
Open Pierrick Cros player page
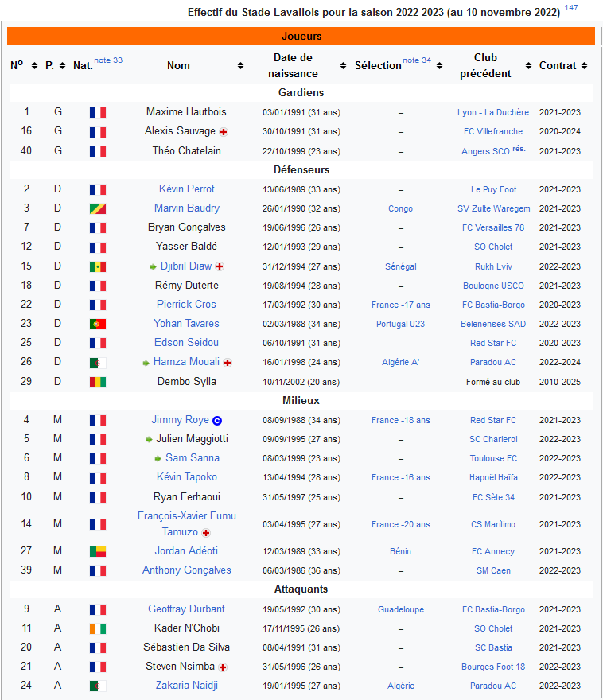click(186, 305)
